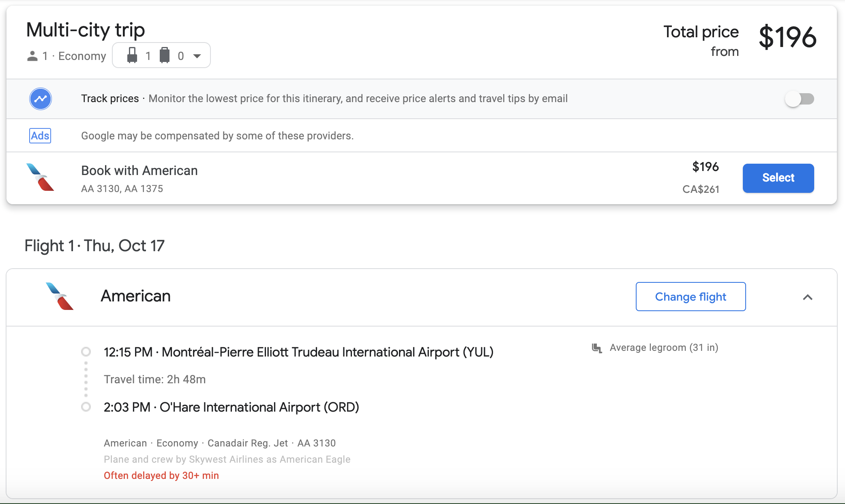Click the Ads label badge
Screen dimensions: 845x504
tap(40, 136)
